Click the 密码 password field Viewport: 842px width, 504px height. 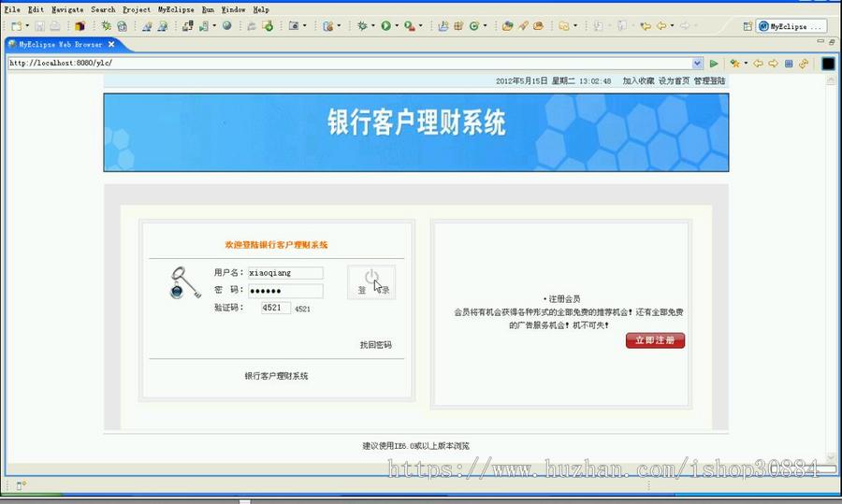[x=285, y=291]
